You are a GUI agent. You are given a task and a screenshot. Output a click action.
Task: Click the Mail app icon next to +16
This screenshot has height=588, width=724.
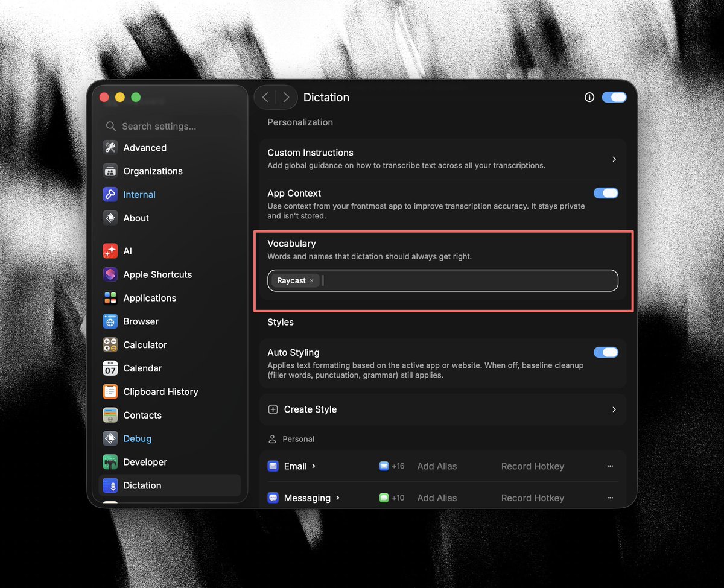(384, 466)
